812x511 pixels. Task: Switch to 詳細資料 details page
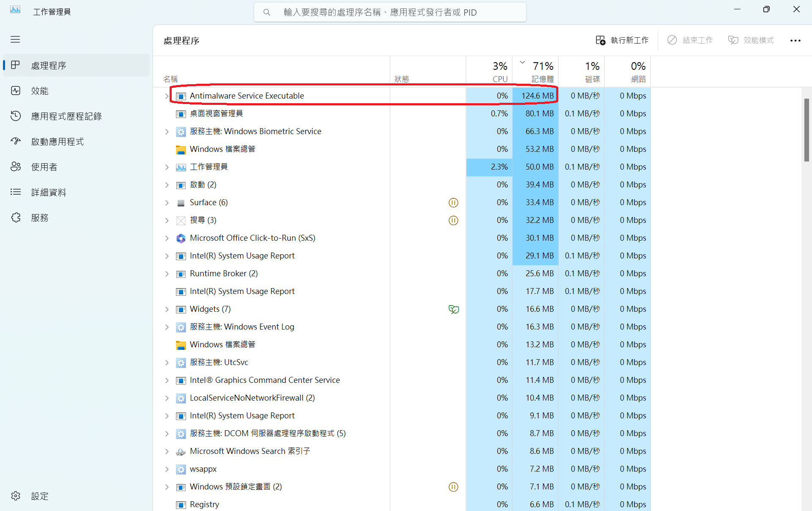[48, 192]
